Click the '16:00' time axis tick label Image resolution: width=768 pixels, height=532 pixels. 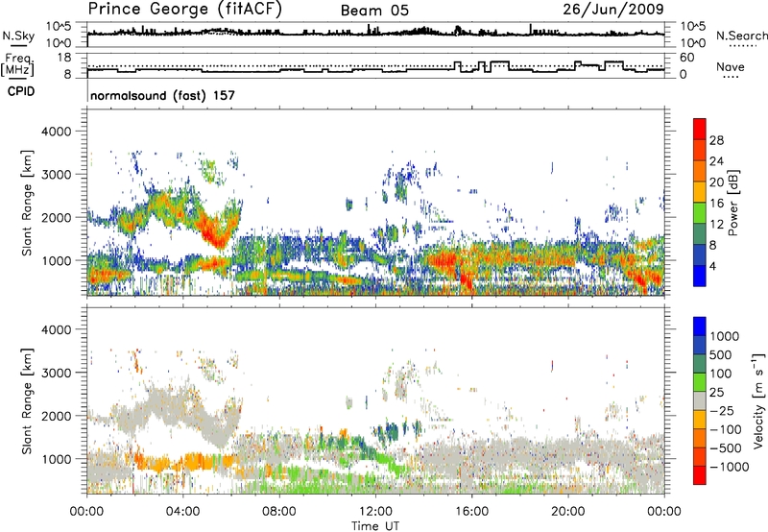click(471, 512)
